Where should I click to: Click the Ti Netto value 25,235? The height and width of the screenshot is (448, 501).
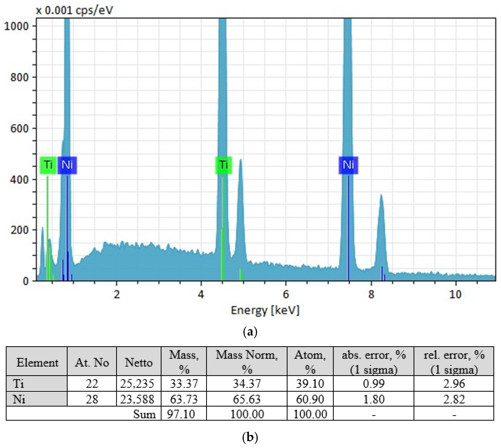click(137, 384)
